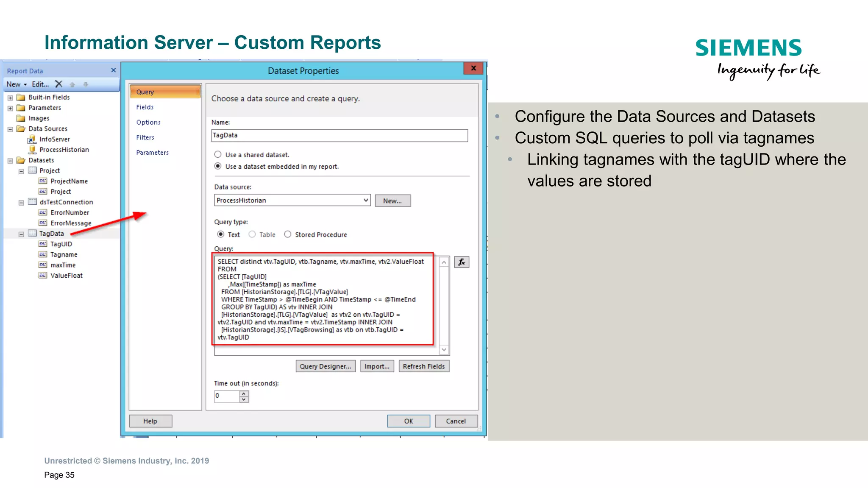The width and height of the screenshot is (868, 488).
Task: Select the Project field under Project dataset
Action: [x=61, y=192]
